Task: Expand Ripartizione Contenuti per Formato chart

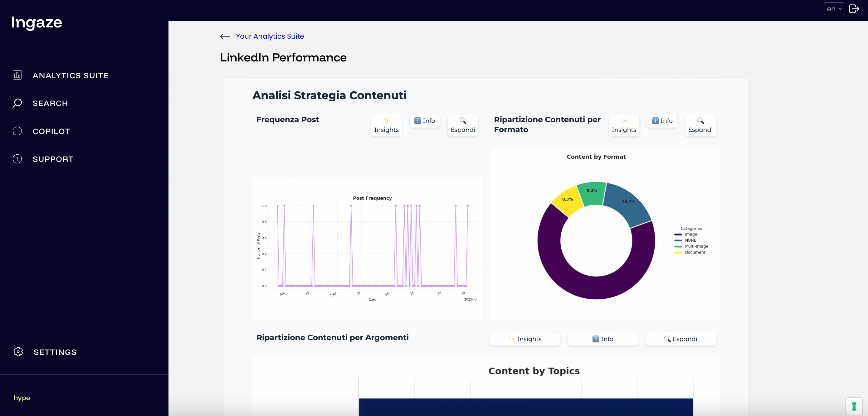Action: tap(700, 125)
